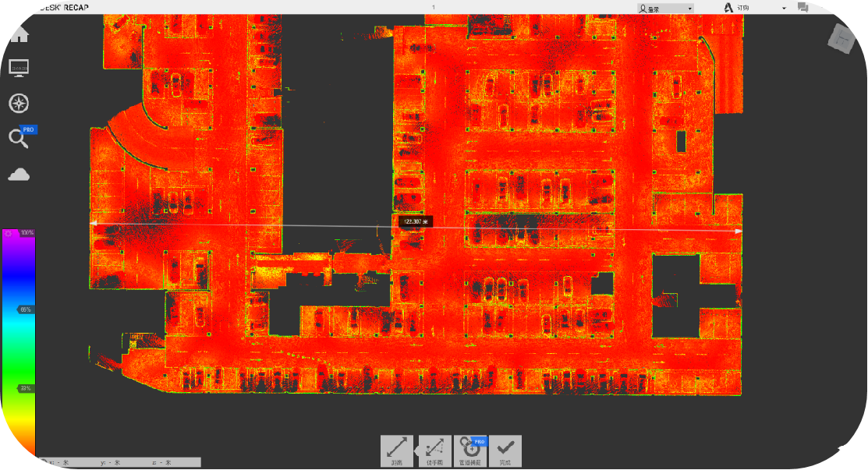Open the chat feedback icon at top right

803,8
